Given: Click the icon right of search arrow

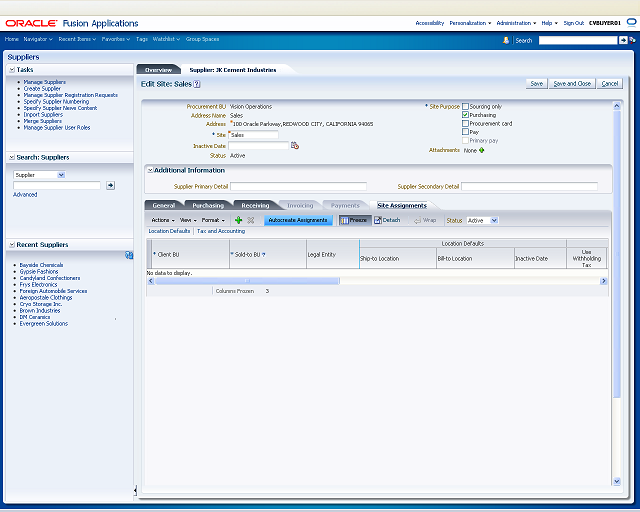Looking at the screenshot, I should (632, 40).
